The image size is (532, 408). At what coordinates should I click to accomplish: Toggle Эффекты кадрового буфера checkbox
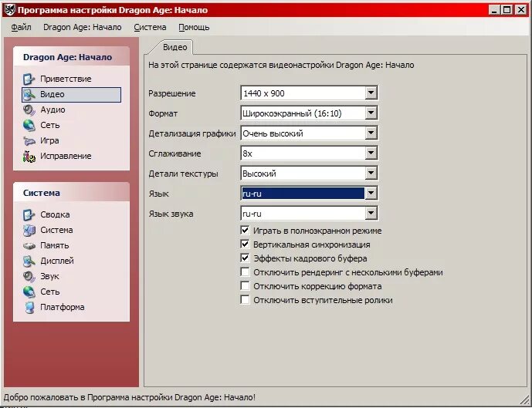point(245,258)
